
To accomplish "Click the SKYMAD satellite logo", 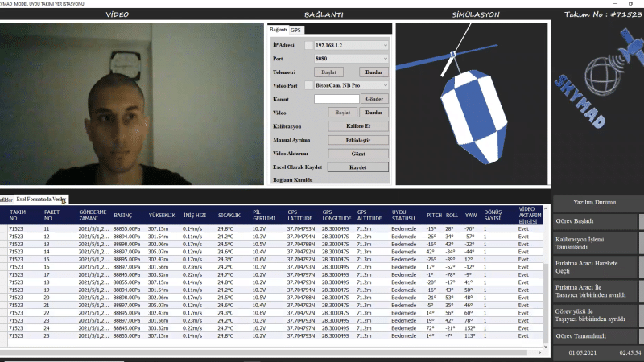I will click(x=600, y=77).
